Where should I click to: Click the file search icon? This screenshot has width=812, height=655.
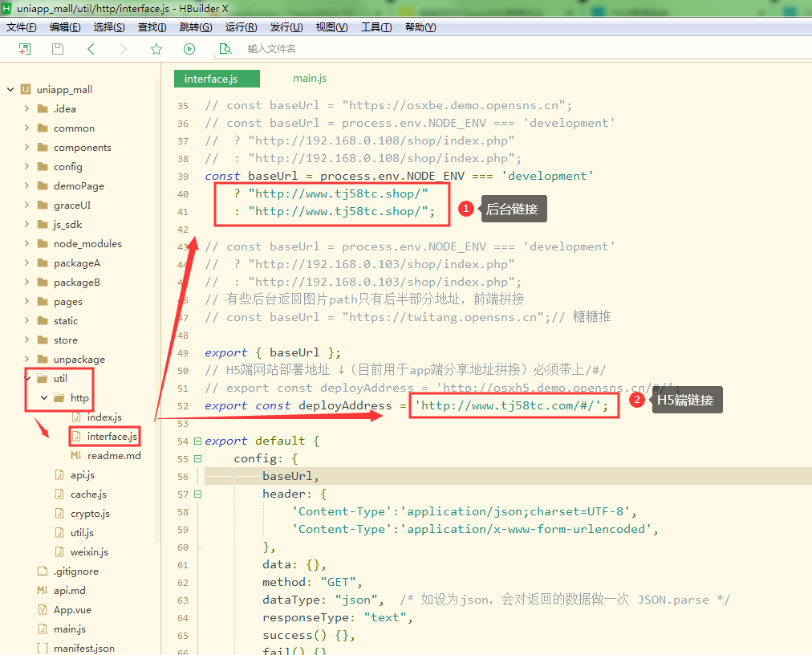[x=225, y=49]
